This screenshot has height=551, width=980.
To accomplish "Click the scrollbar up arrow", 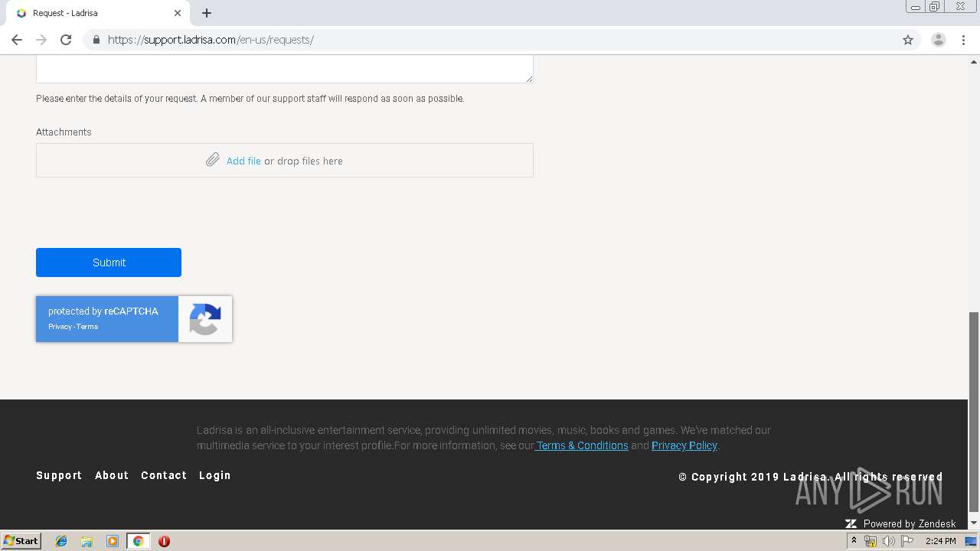I will coord(974,61).
